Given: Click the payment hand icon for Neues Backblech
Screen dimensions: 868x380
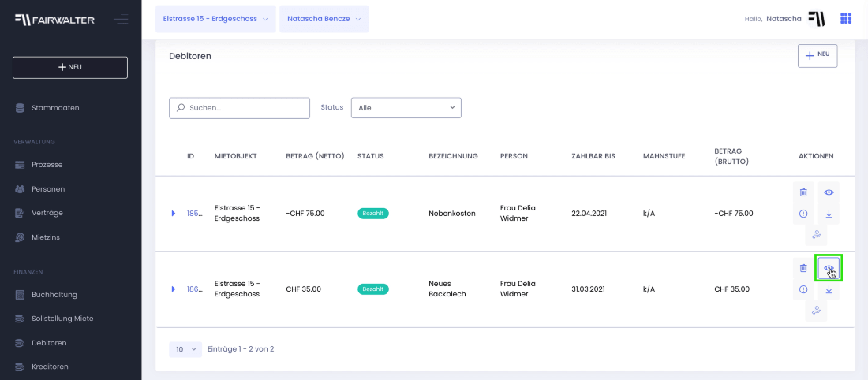Looking at the screenshot, I should 816,311.
